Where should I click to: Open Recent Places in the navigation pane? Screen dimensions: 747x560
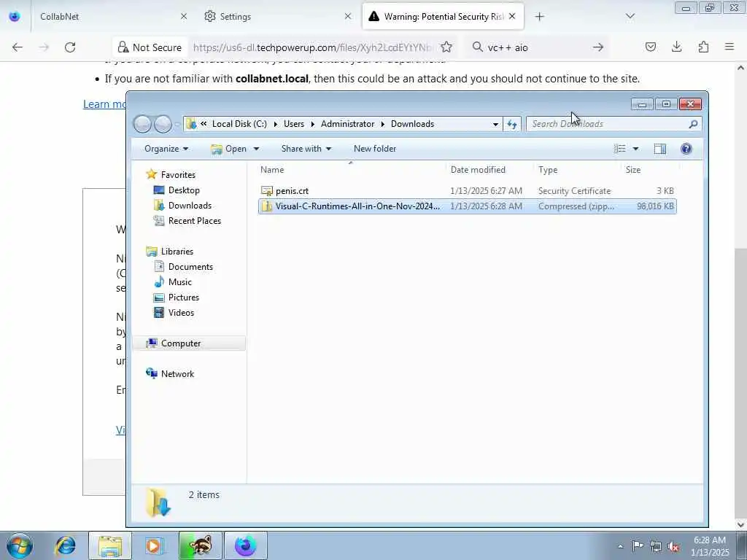[194, 220]
